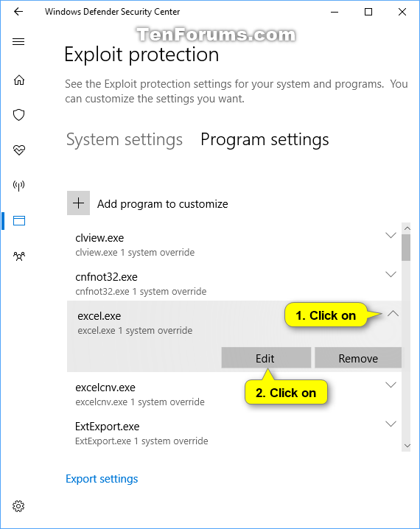Select the Program settings tab
Screen dimensions: 420x529
pos(265,140)
